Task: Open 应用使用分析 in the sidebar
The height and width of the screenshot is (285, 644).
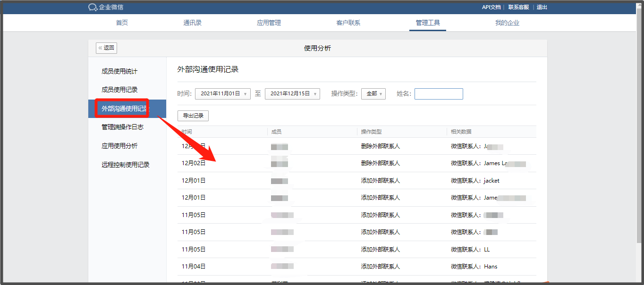Action: (119, 146)
